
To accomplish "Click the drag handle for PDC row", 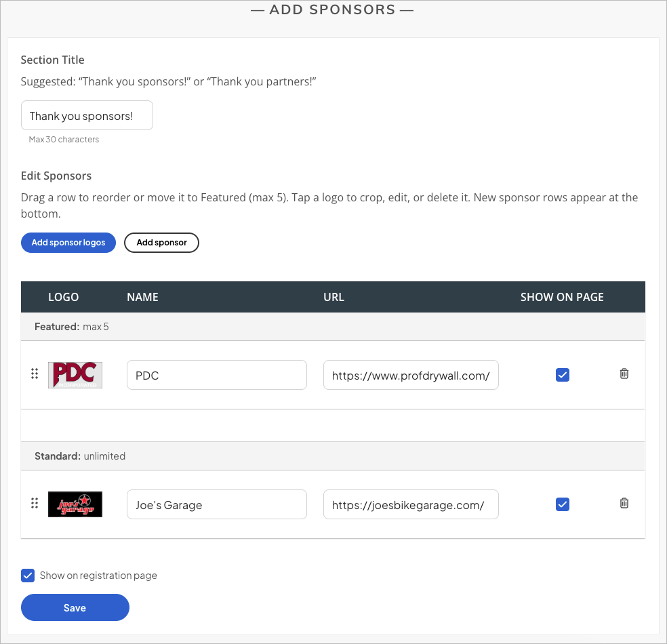I will click(35, 374).
